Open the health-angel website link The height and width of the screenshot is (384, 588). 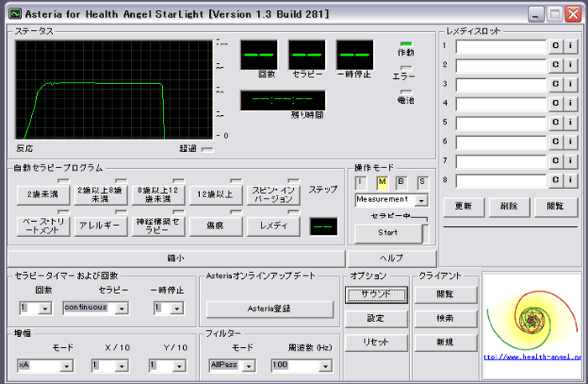click(x=532, y=356)
